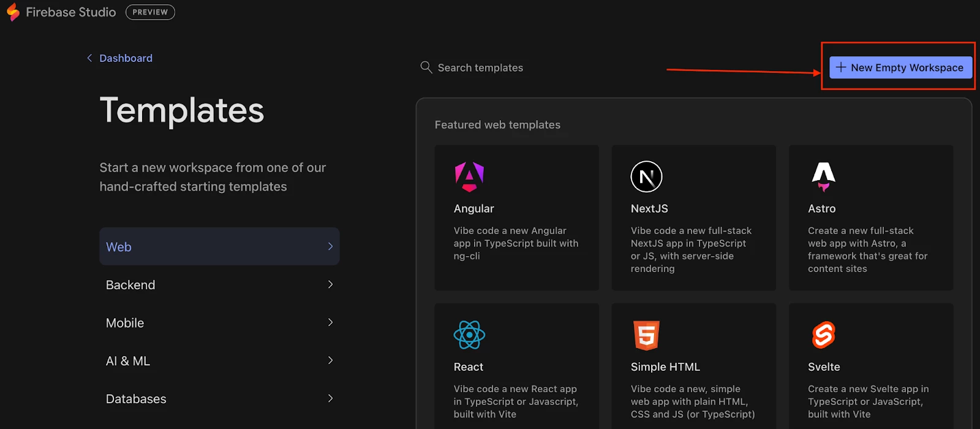Select the Web templates category

pos(219,246)
